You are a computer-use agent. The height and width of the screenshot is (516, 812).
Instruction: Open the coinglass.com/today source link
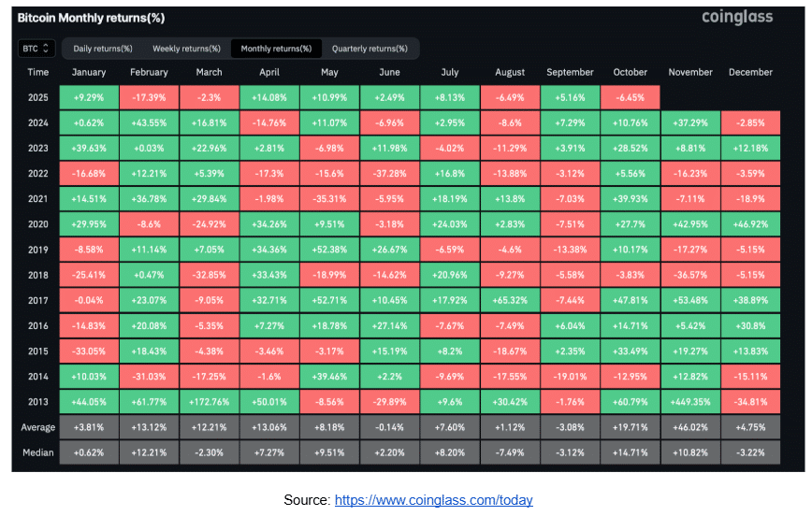tap(433, 500)
